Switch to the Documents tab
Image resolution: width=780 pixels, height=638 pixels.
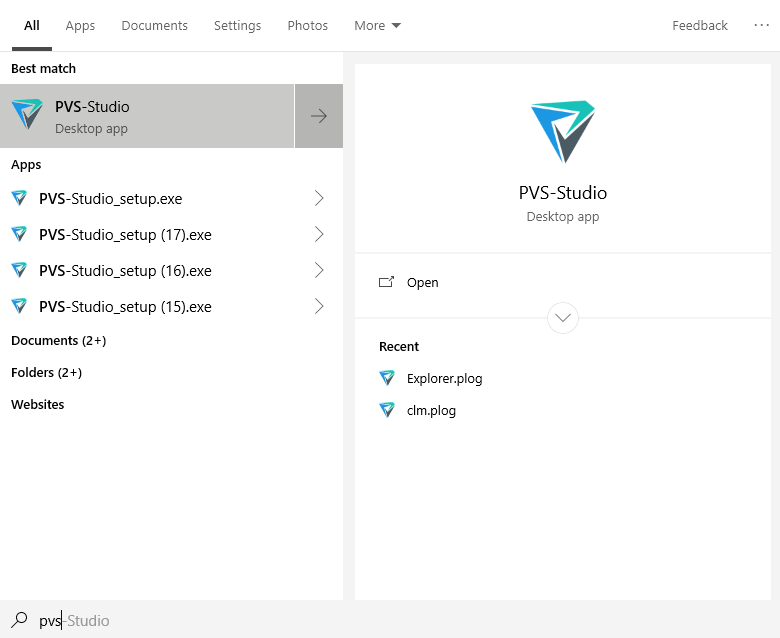(154, 25)
